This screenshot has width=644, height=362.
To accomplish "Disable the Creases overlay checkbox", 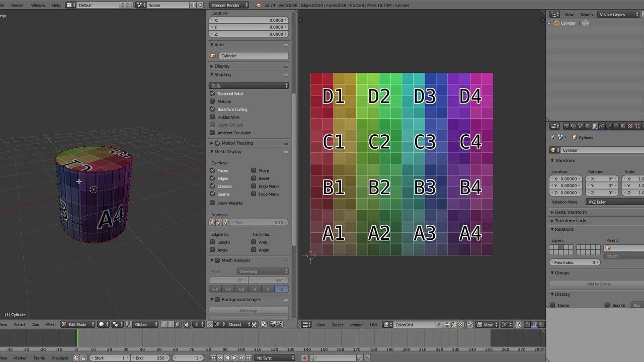I will pyautogui.click(x=212, y=186).
